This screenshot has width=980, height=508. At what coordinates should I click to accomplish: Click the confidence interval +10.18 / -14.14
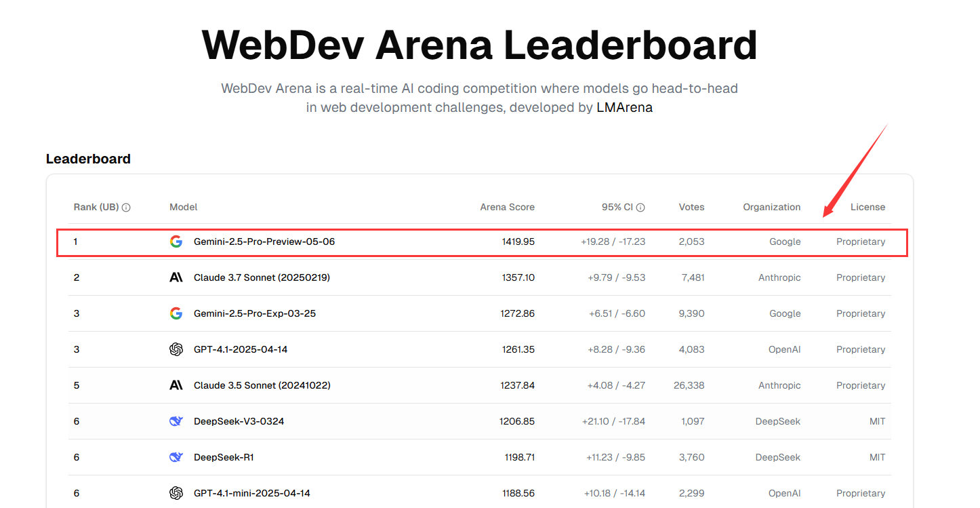[615, 493]
